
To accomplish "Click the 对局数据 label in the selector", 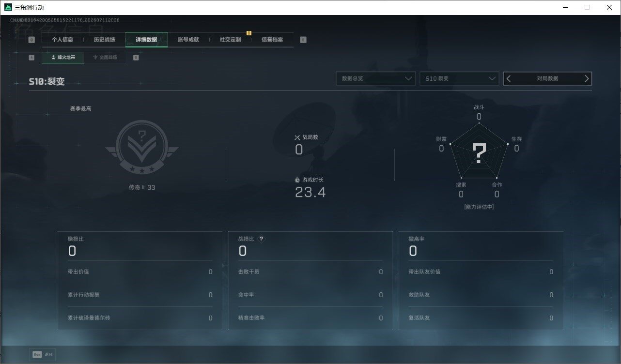I will pyautogui.click(x=547, y=78).
